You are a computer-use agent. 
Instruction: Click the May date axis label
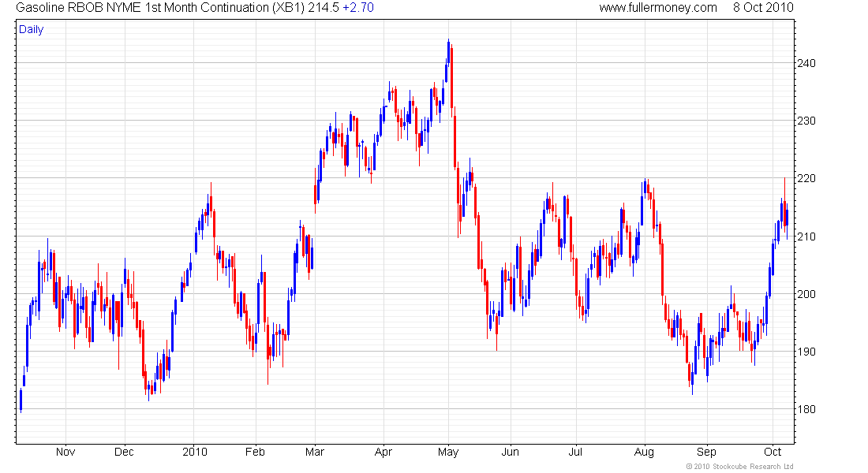[x=448, y=452]
